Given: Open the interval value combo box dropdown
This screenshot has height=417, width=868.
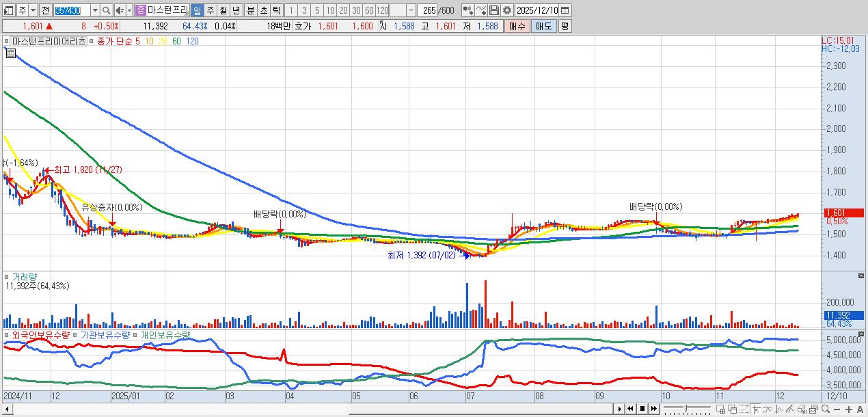Looking at the screenshot, I should [410, 10].
